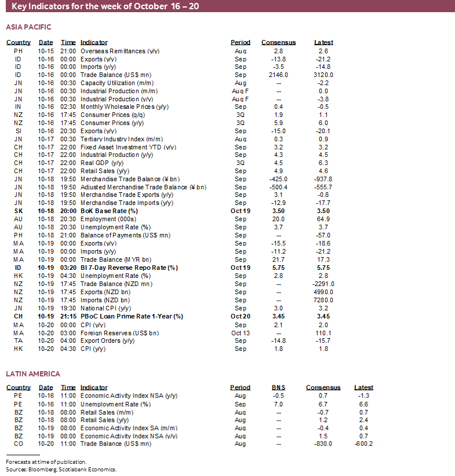Select the ASIA PACIFIC section heading
The image size is (455, 476).
[x=28, y=27]
